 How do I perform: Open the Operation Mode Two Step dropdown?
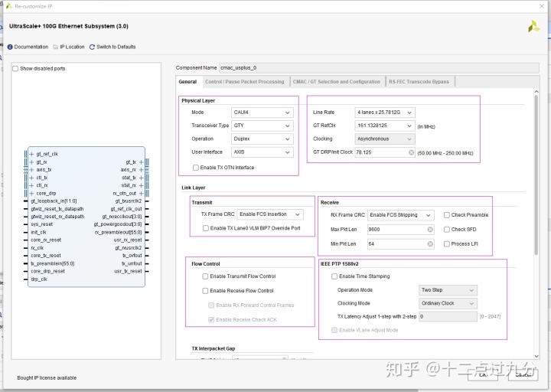tap(448, 290)
